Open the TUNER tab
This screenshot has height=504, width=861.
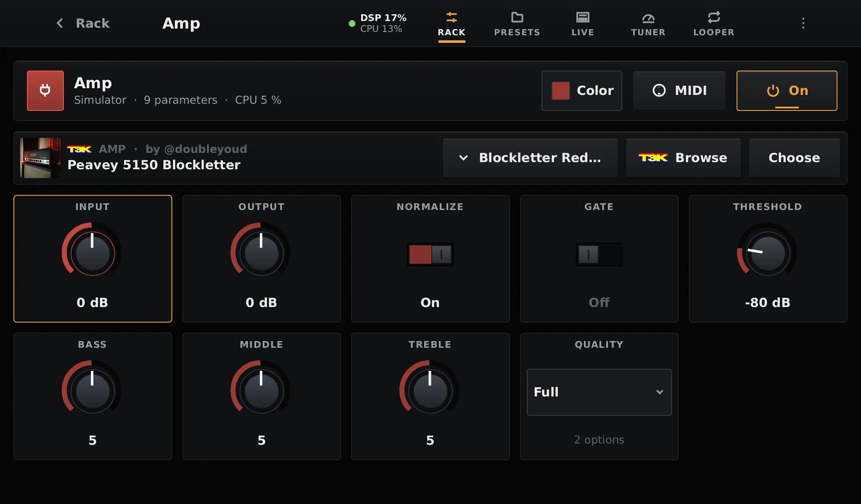tap(648, 25)
